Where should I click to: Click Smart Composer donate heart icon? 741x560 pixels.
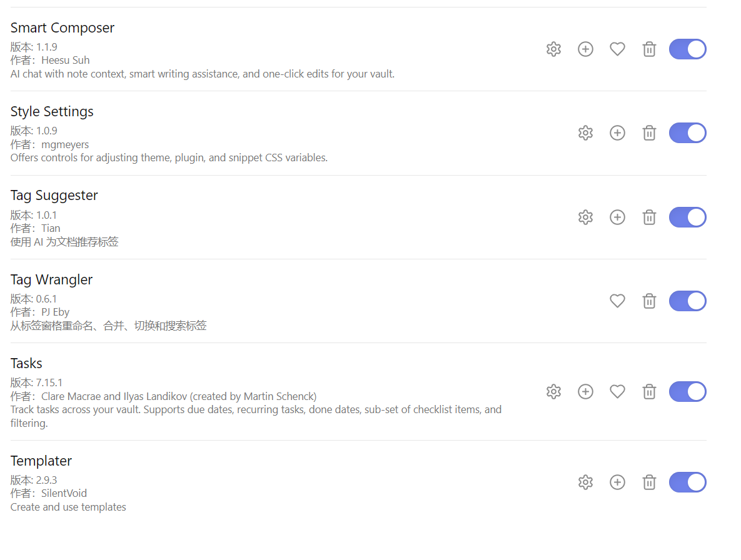[x=617, y=49]
